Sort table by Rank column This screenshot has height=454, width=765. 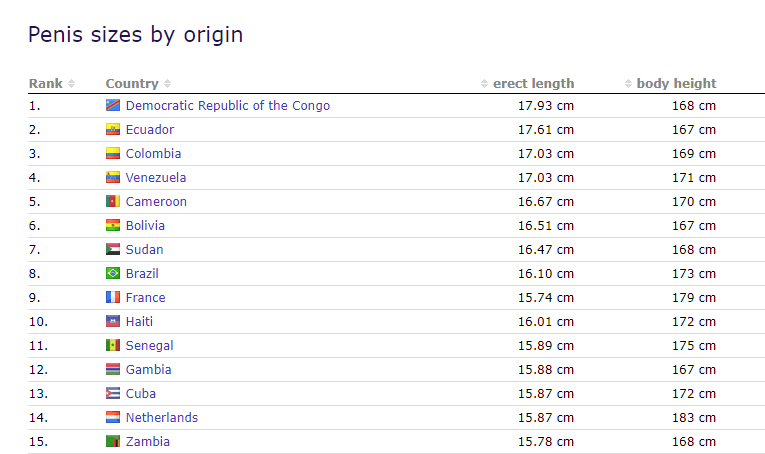coord(52,84)
